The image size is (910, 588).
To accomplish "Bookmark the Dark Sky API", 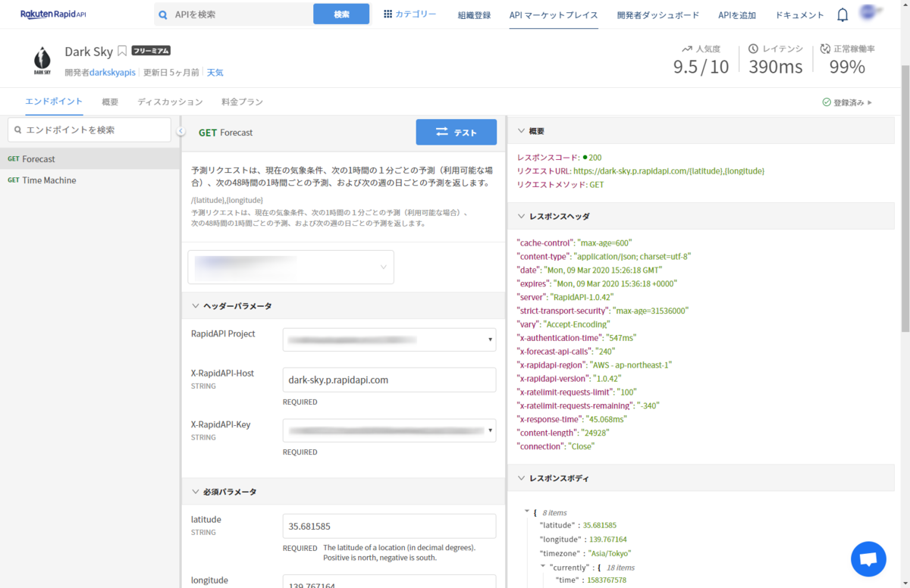I will [122, 52].
